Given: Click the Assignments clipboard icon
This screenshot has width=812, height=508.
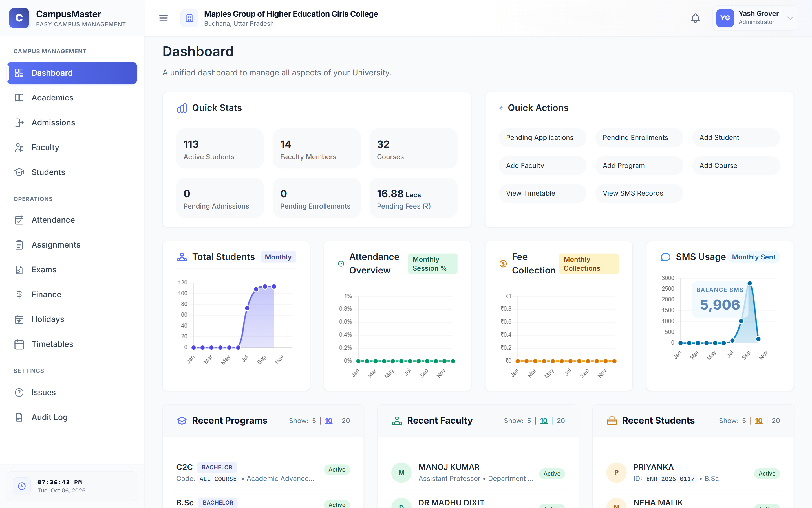Looking at the screenshot, I should [19, 245].
